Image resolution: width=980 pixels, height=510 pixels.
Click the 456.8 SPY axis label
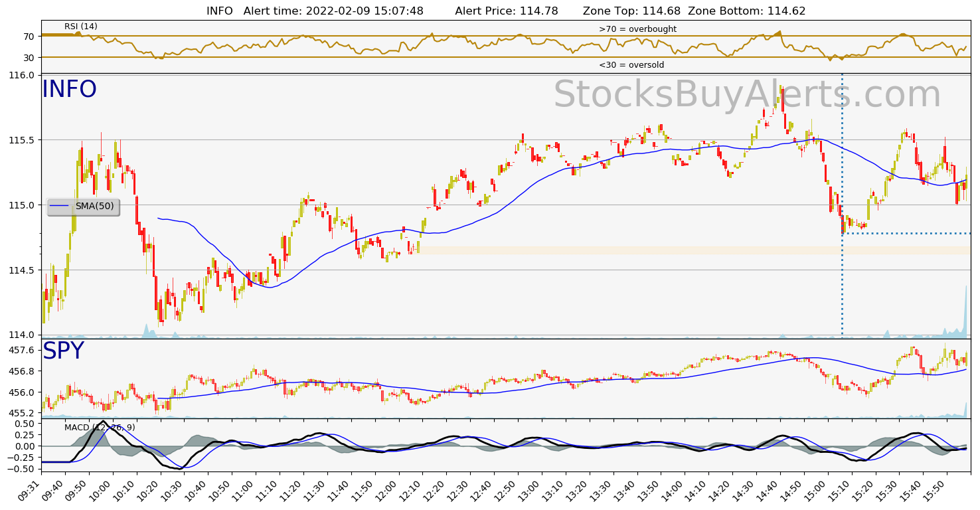pyautogui.click(x=23, y=371)
